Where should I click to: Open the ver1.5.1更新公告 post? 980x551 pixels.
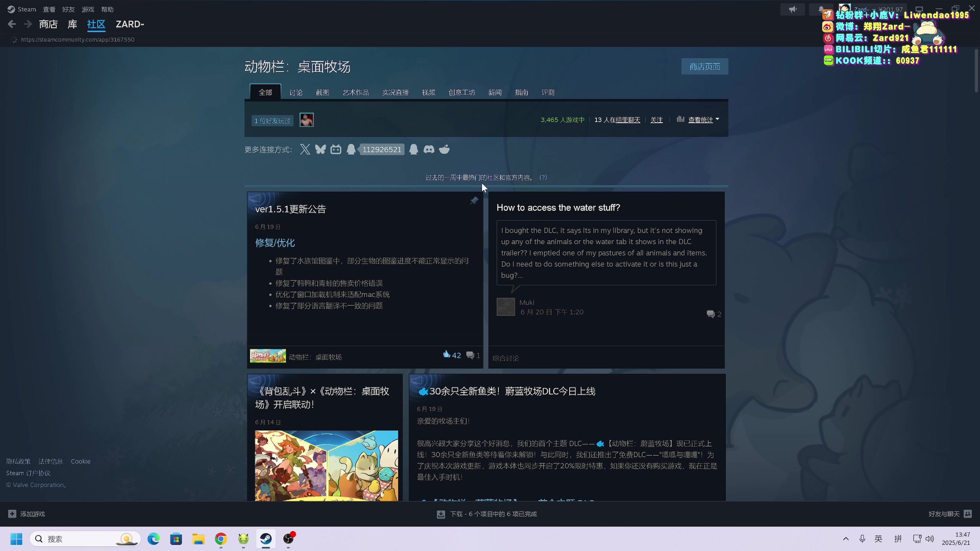291,209
